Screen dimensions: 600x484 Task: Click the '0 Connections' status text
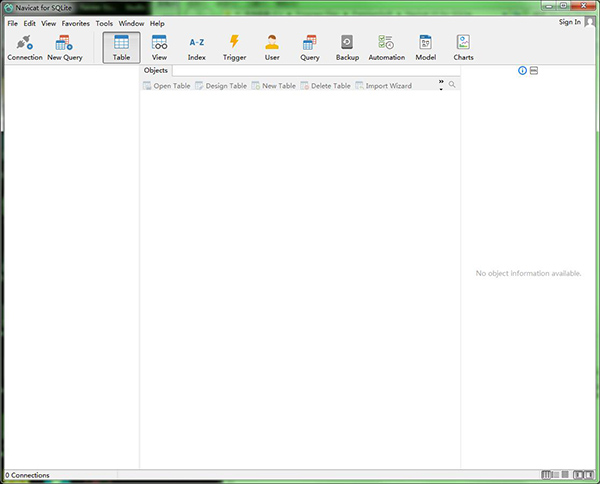click(x=27, y=475)
